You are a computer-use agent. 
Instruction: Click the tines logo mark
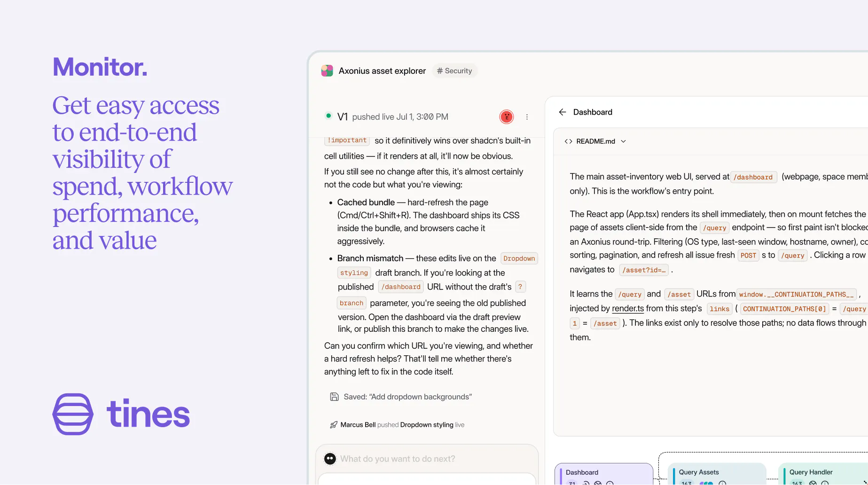73,414
